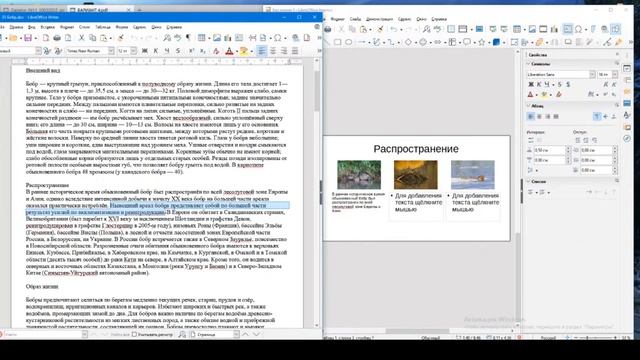This screenshot has height=360, width=640.
Task: Collapse the Списки section in sidebar
Action: (529, 181)
